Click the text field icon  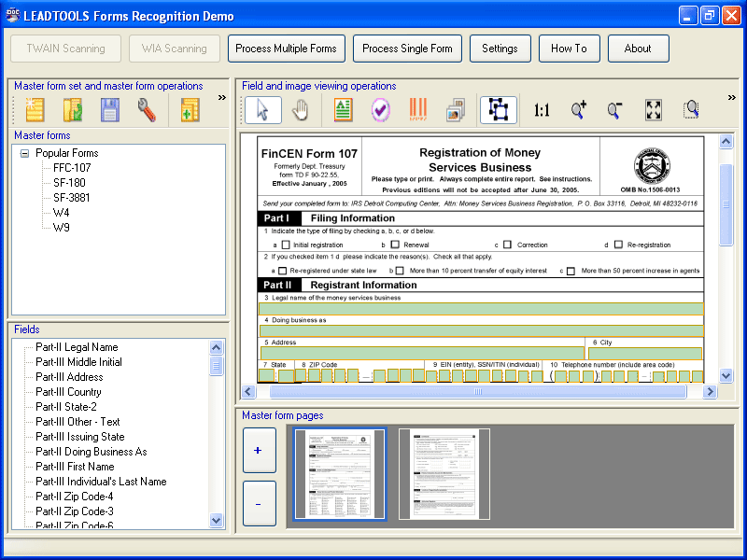343,110
